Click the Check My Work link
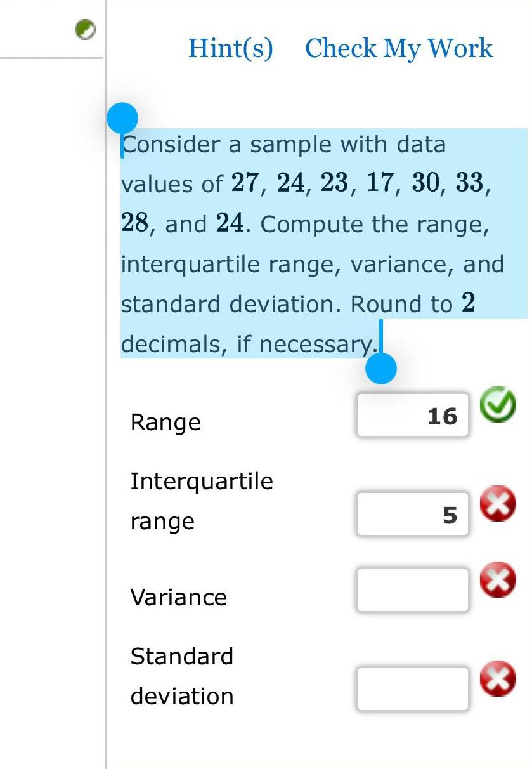The image size is (532, 769). pos(399,48)
